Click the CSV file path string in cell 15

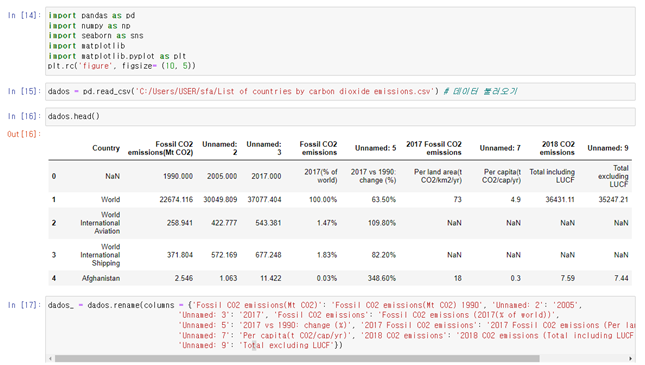pyautogui.click(x=285, y=91)
